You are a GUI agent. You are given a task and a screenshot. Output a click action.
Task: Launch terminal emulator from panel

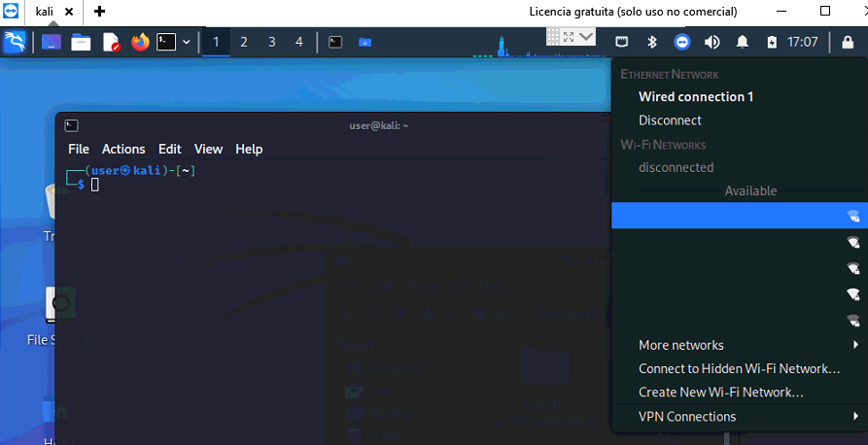coord(166,42)
